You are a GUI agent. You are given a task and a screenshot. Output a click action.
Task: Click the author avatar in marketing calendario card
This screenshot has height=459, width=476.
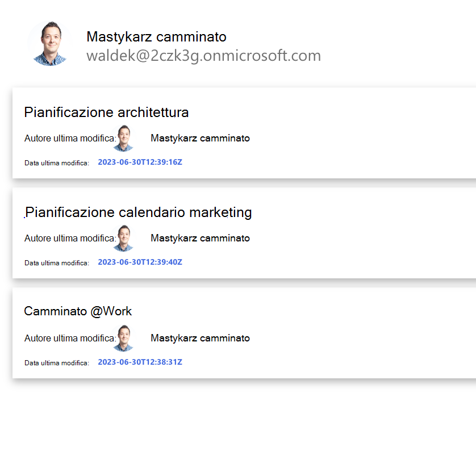click(124, 238)
